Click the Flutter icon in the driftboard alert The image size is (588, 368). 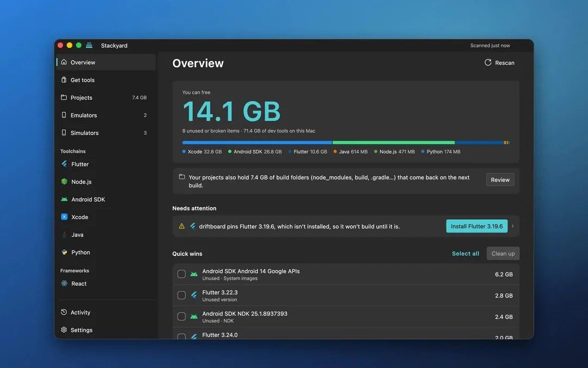coord(193,226)
